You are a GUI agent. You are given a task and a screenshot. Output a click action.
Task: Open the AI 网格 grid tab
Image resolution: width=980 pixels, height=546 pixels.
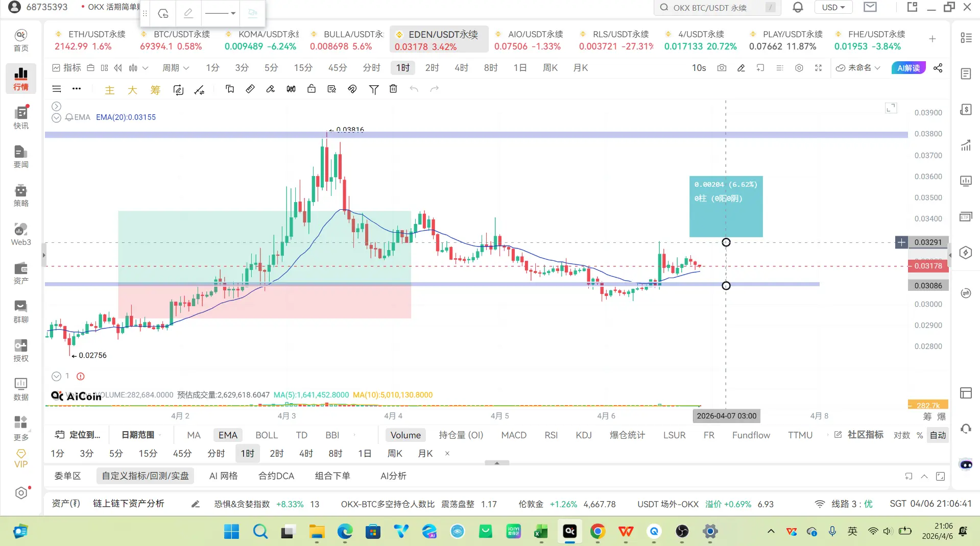(223, 476)
